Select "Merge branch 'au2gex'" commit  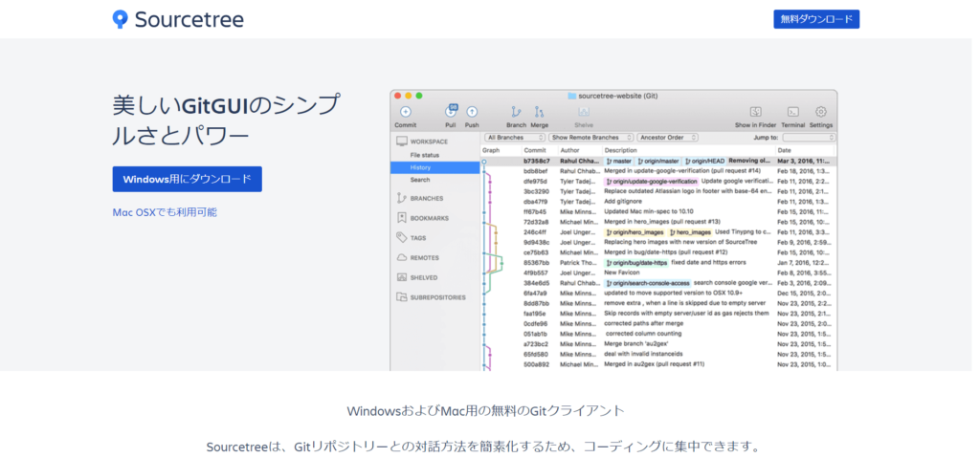tap(658, 343)
